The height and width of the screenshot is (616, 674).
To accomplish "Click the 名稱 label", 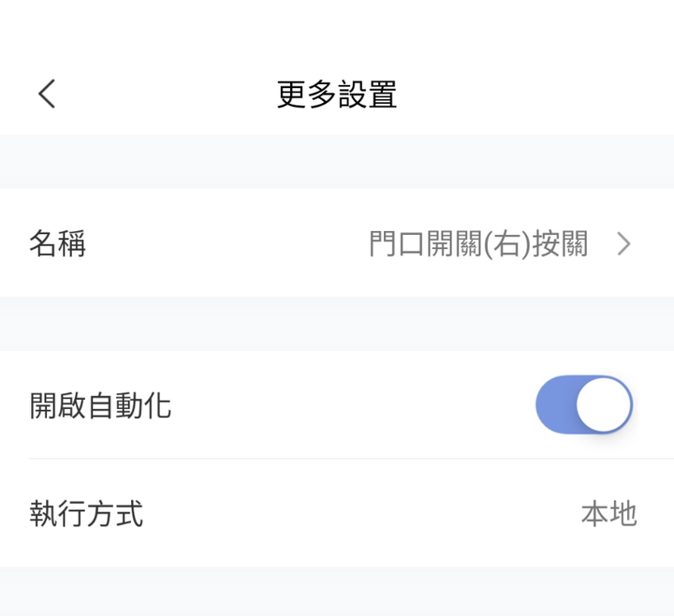I will [x=58, y=243].
